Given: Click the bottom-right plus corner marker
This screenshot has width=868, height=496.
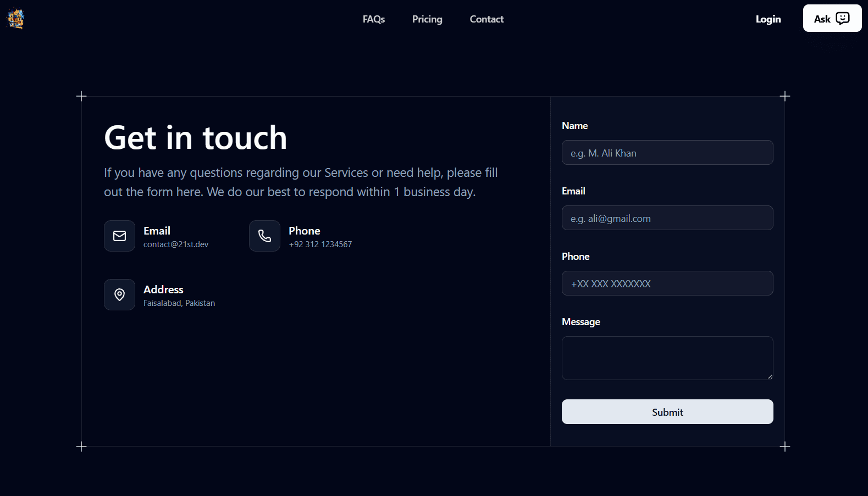Looking at the screenshot, I should click(784, 447).
